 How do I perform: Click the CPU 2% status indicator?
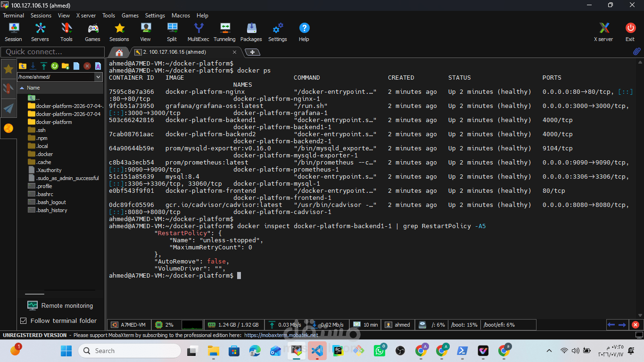coord(165,325)
